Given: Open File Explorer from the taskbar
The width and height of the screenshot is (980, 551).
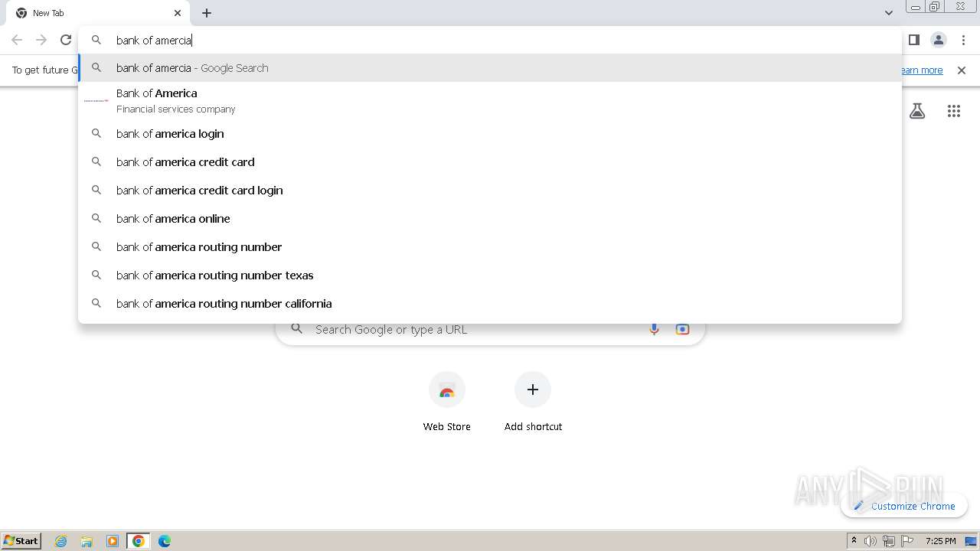Looking at the screenshot, I should coord(87,541).
